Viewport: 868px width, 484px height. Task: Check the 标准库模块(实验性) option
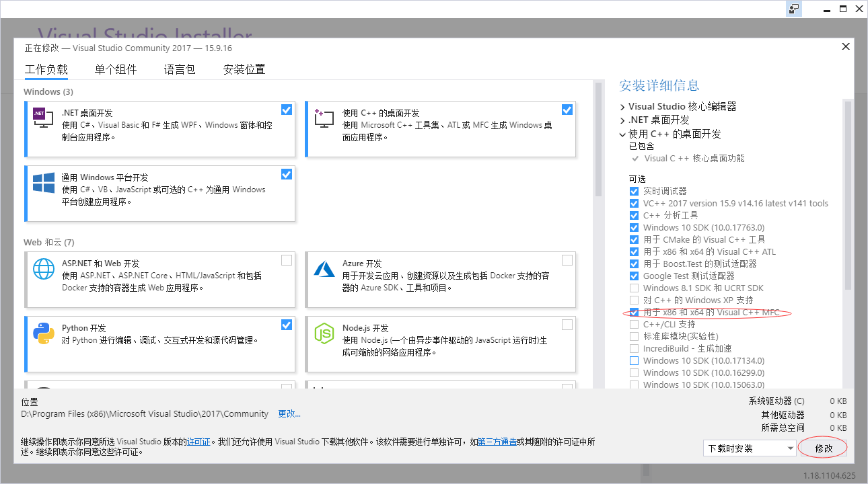[x=634, y=337]
